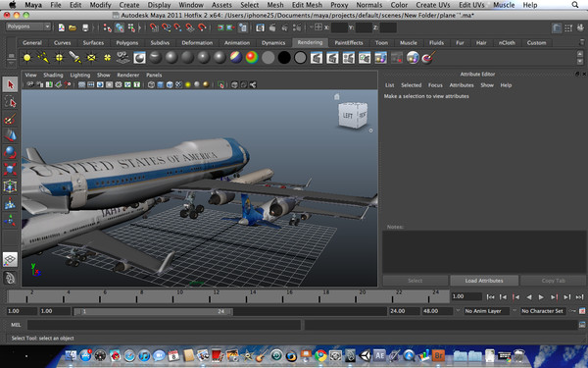
Task: Select the Soft Modification tool
Action: point(10,203)
